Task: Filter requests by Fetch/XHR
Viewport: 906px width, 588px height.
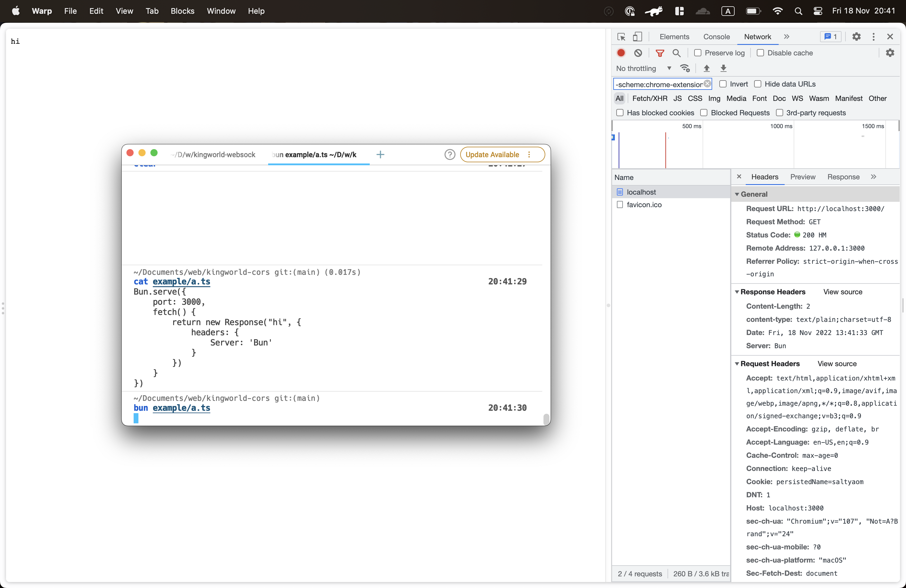Action: point(650,98)
